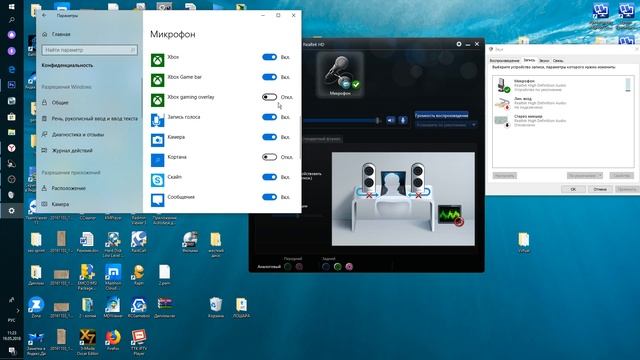Open the Windows Start button
Viewport: 640px width, 360px height.
point(11,7)
